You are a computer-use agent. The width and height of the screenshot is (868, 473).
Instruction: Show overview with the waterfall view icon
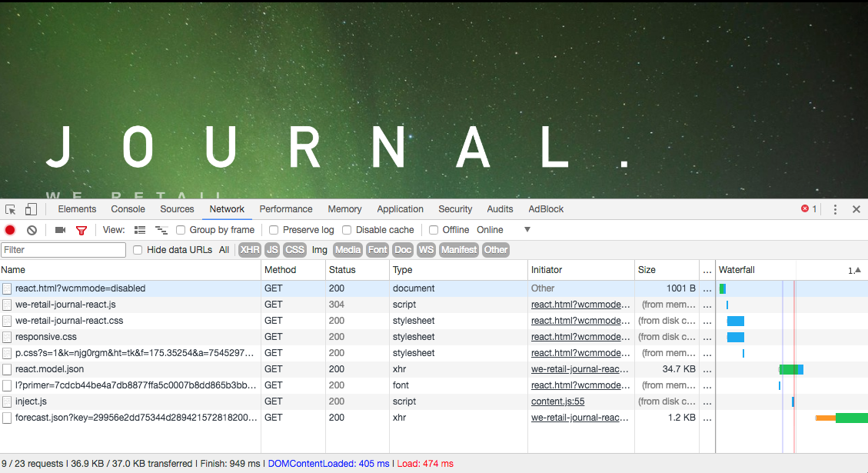161,230
